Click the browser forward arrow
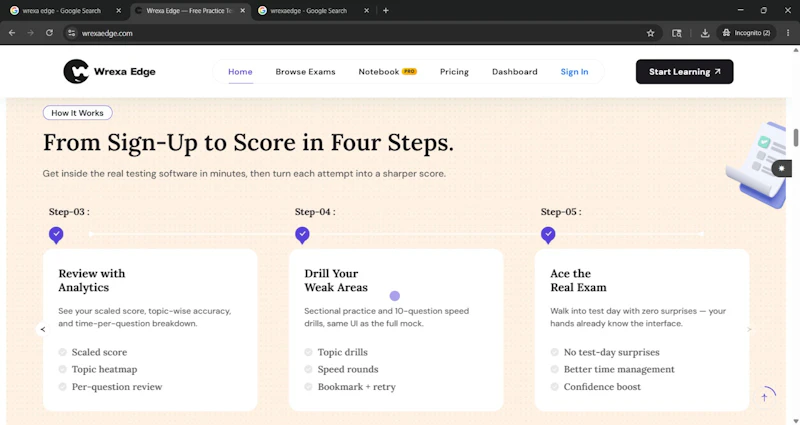 click(31, 33)
